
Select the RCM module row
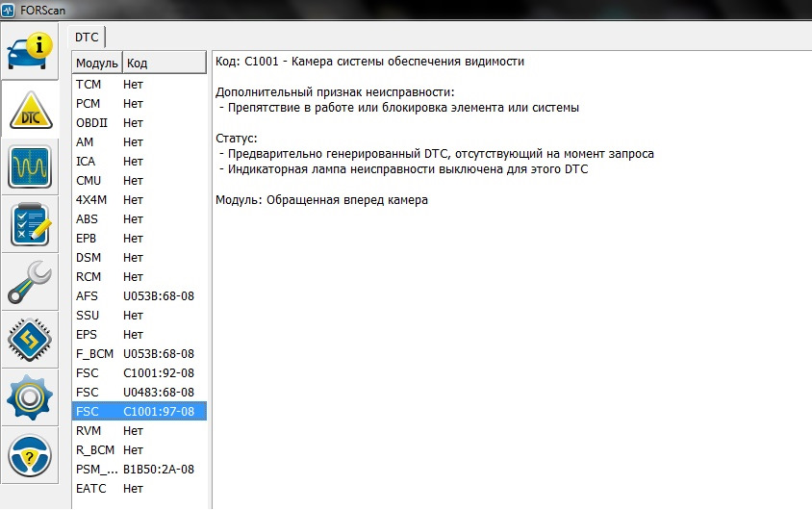pyautogui.click(x=140, y=276)
